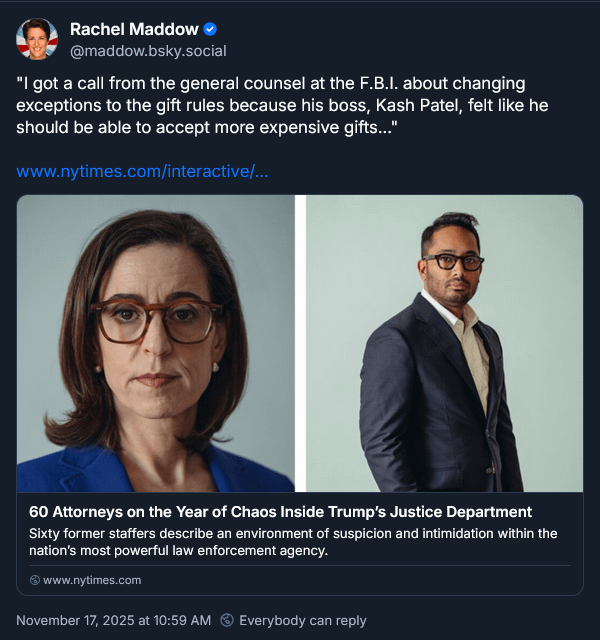Open the 60 Attorneys article headline

(x=280, y=513)
